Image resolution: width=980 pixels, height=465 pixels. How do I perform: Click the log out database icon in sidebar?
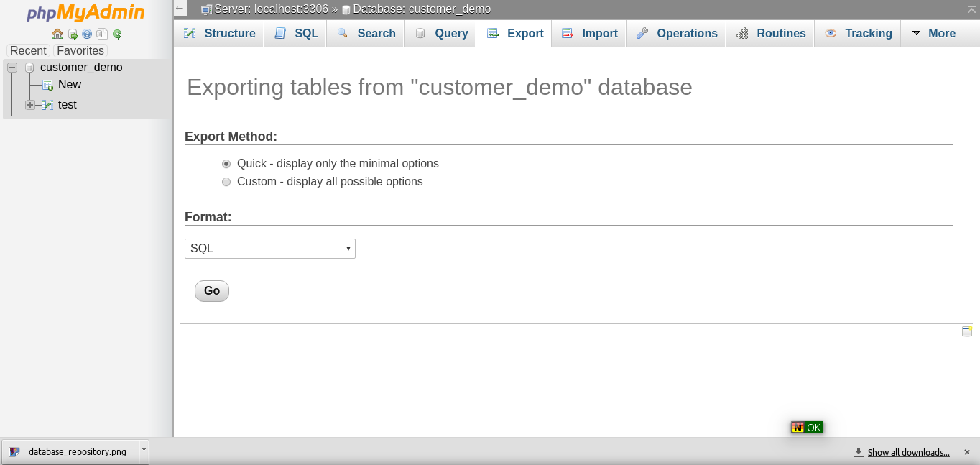pyautogui.click(x=73, y=34)
